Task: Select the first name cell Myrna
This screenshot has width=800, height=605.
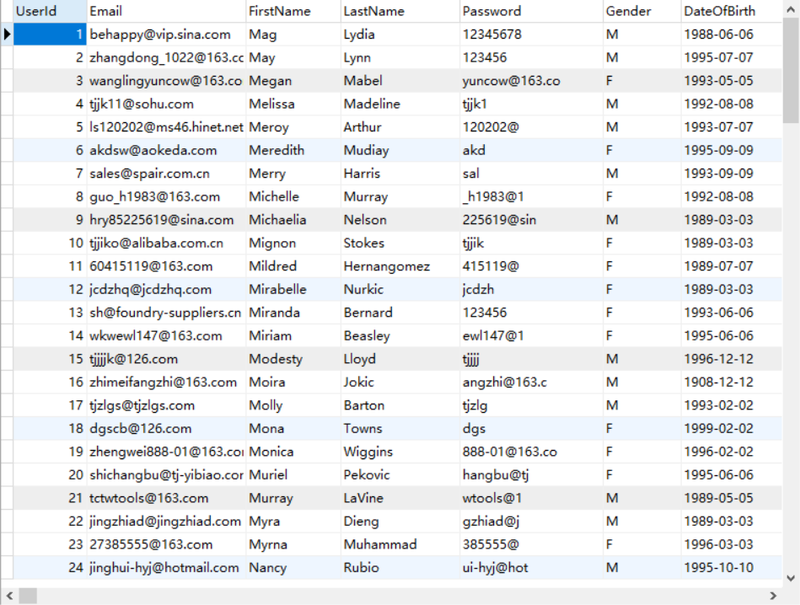Action: [x=293, y=544]
